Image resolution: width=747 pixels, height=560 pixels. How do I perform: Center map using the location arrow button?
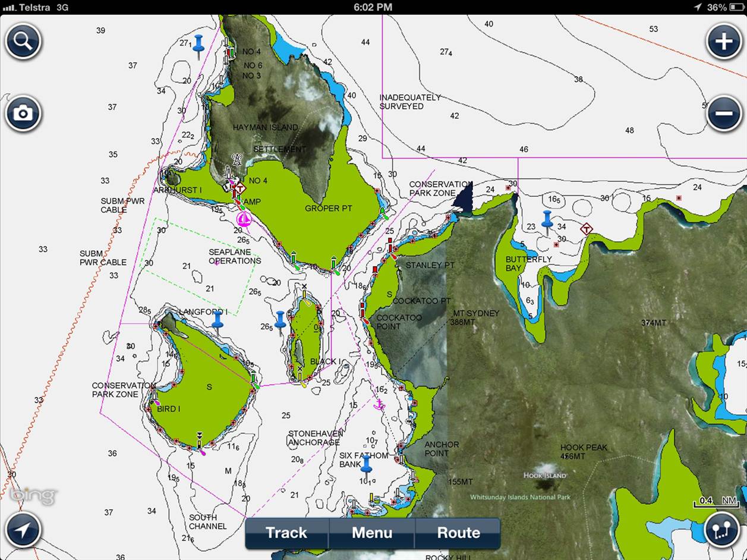coord(23,530)
